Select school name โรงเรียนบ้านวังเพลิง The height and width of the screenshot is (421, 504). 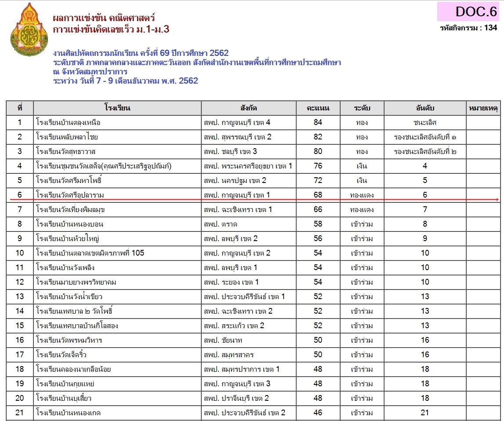[65, 267]
